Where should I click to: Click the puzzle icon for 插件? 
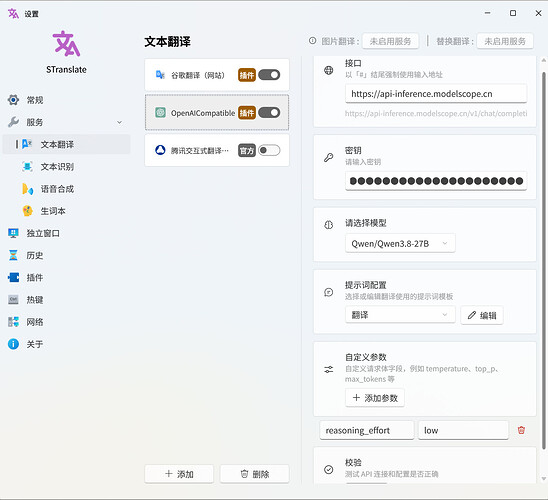click(13, 277)
